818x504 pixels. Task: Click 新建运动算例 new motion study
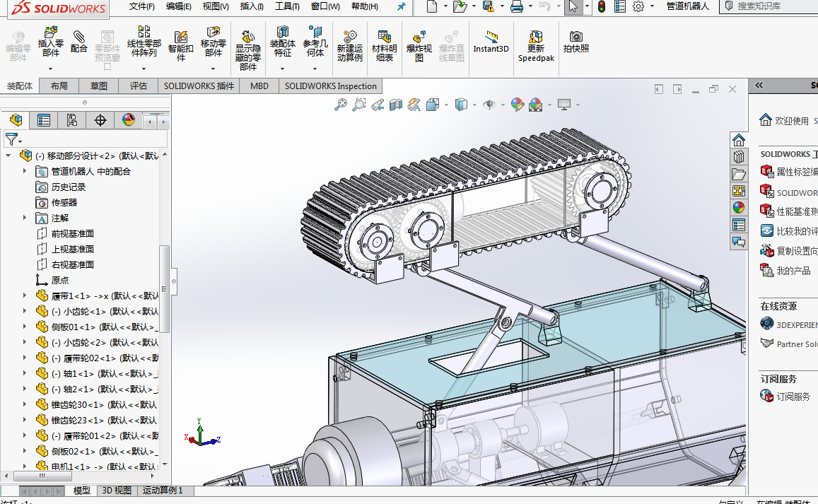pos(349,45)
